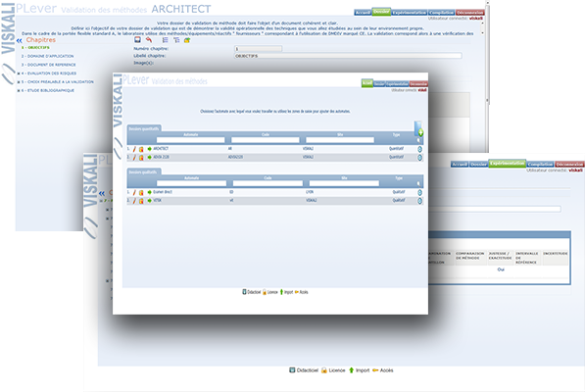This screenshot has height=392, width=585.
Task: Click the round blue icon at end of Ecomet direct row
Action: click(419, 192)
